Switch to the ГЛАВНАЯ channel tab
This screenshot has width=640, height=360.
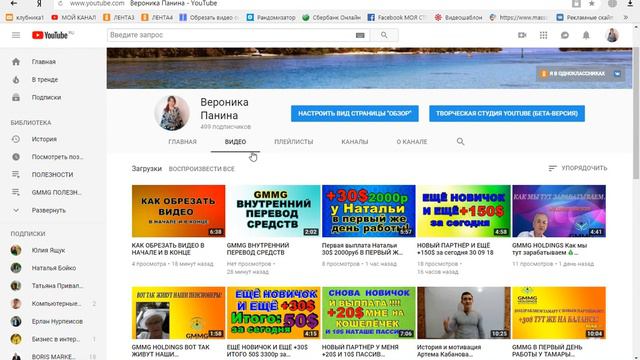click(x=182, y=142)
